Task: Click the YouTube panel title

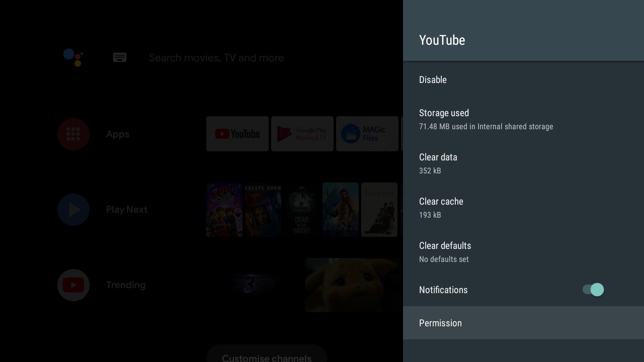Action: [x=442, y=40]
